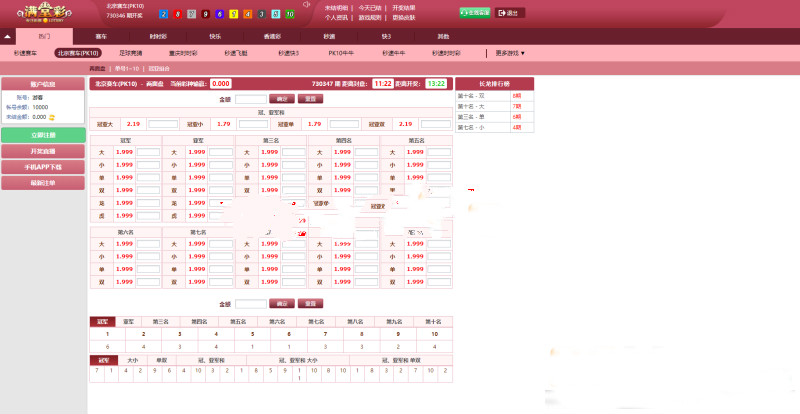Click the dark grey number 3 ball

261,14
